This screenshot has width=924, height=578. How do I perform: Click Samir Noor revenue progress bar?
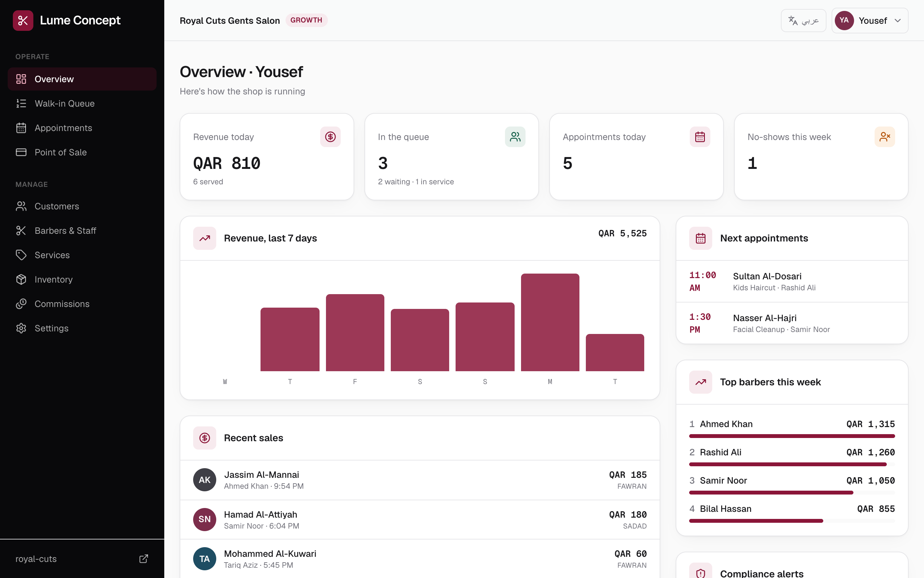tap(792, 493)
